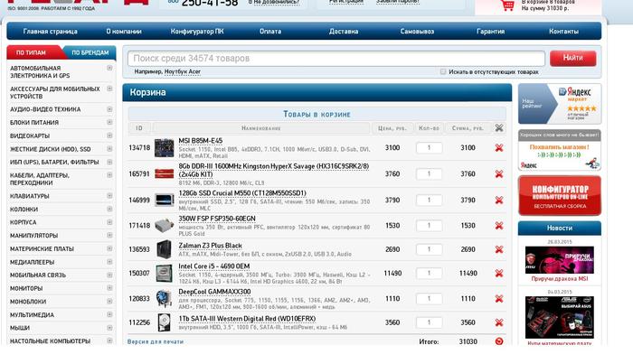Edit quantity field for MSI B85M-E45
633x364 pixels.
tap(429, 148)
